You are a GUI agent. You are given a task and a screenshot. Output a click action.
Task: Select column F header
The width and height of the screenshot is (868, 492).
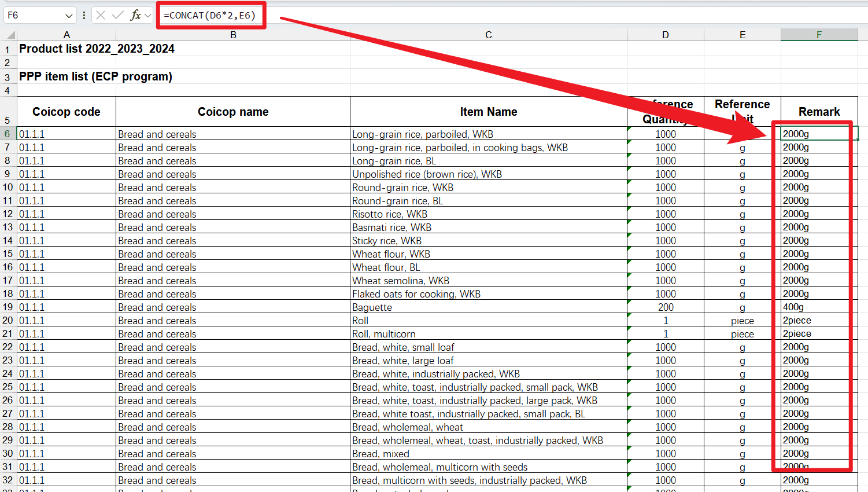click(819, 35)
